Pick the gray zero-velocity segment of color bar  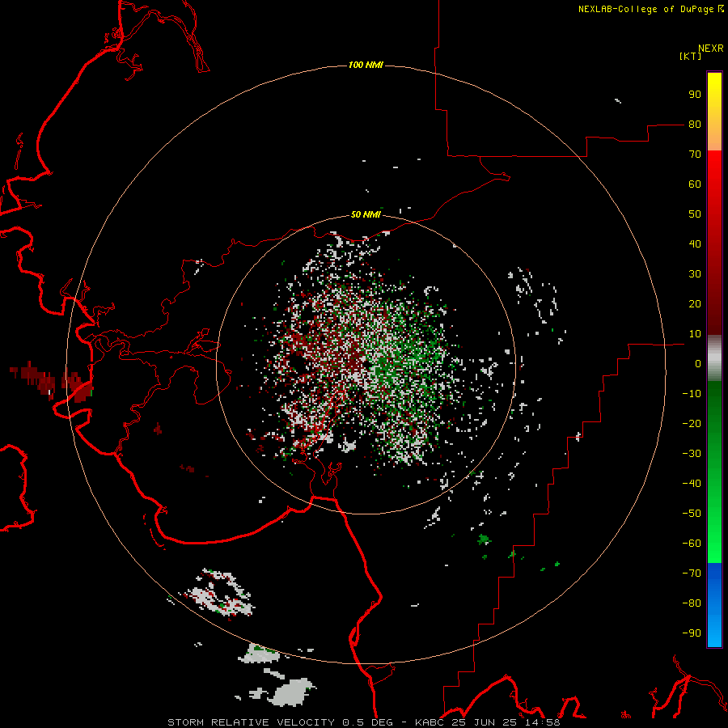tap(714, 358)
